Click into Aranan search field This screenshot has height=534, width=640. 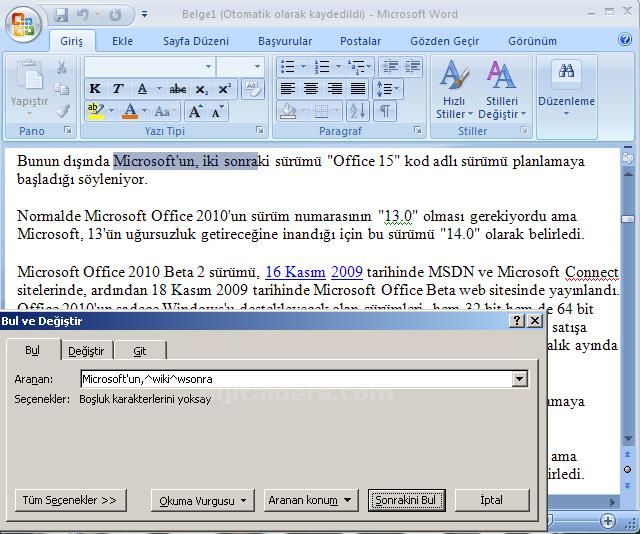(297, 379)
